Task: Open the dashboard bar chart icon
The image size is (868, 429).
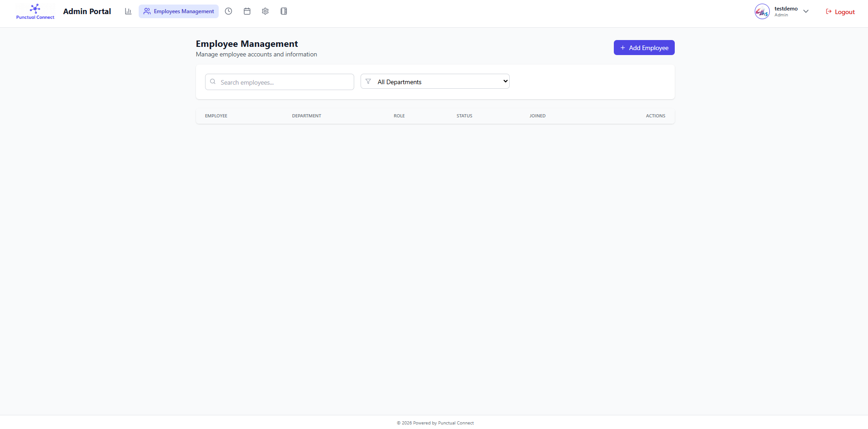Action: coord(128,11)
